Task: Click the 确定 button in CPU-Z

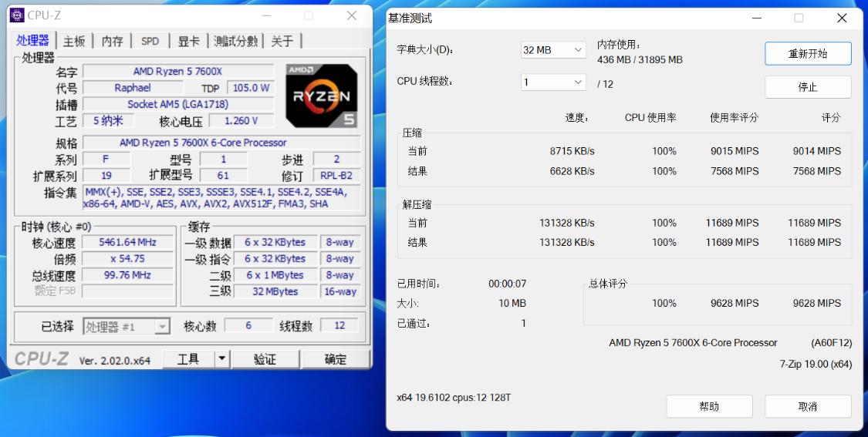Action: tap(336, 359)
